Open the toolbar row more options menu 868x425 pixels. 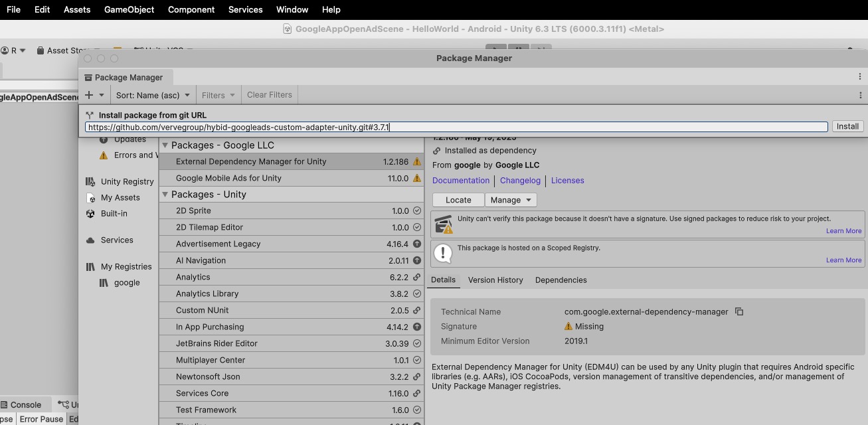(860, 95)
